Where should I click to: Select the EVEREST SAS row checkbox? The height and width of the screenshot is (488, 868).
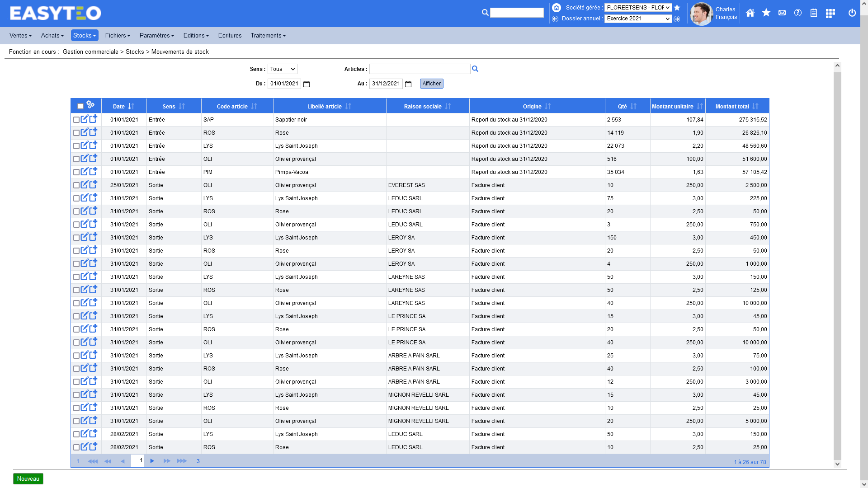76,185
